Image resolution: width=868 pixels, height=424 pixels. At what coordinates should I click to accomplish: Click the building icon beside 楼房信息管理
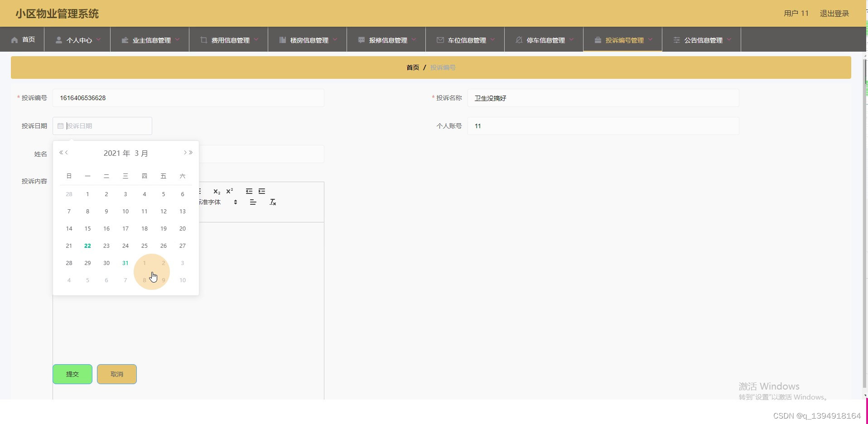pyautogui.click(x=283, y=40)
